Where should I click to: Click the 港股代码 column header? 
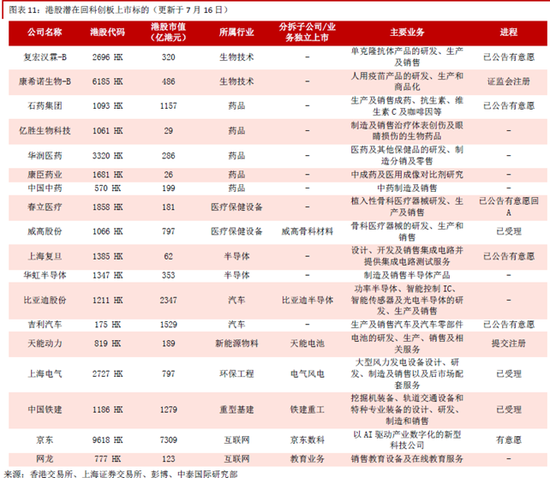(x=107, y=32)
